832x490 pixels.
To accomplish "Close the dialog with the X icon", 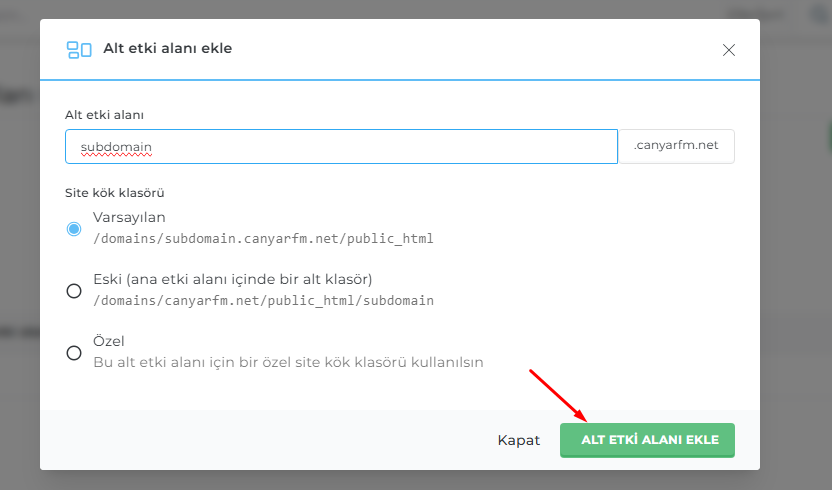I will (x=729, y=50).
